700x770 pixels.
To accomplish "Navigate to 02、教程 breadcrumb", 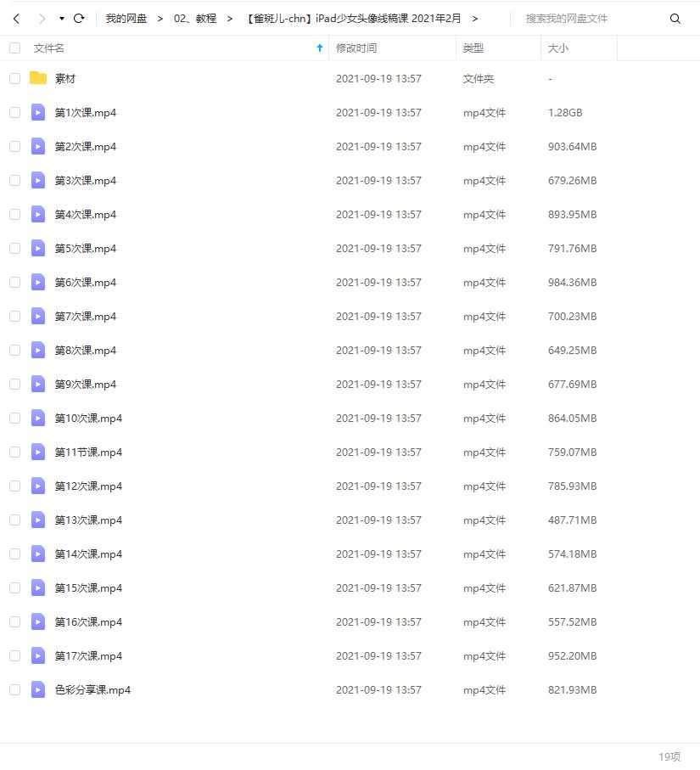I will (x=195, y=19).
